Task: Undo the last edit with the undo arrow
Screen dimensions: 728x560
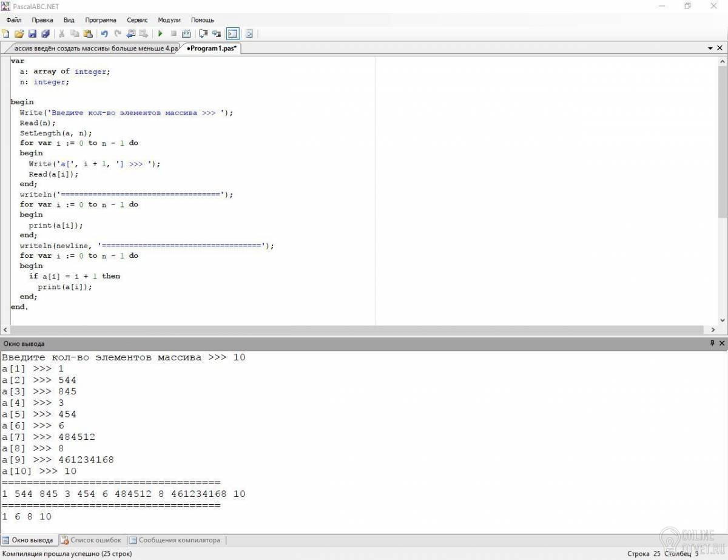Action: (x=104, y=34)
